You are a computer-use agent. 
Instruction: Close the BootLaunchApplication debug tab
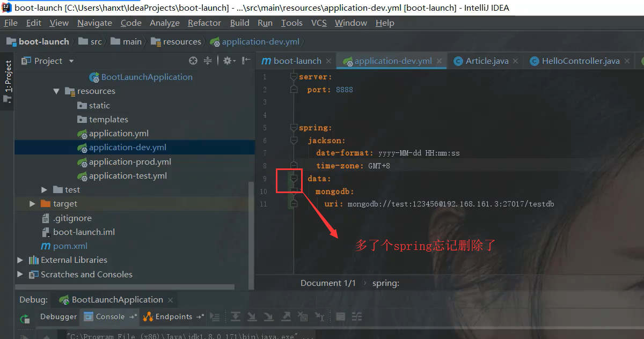coord(170,300)
